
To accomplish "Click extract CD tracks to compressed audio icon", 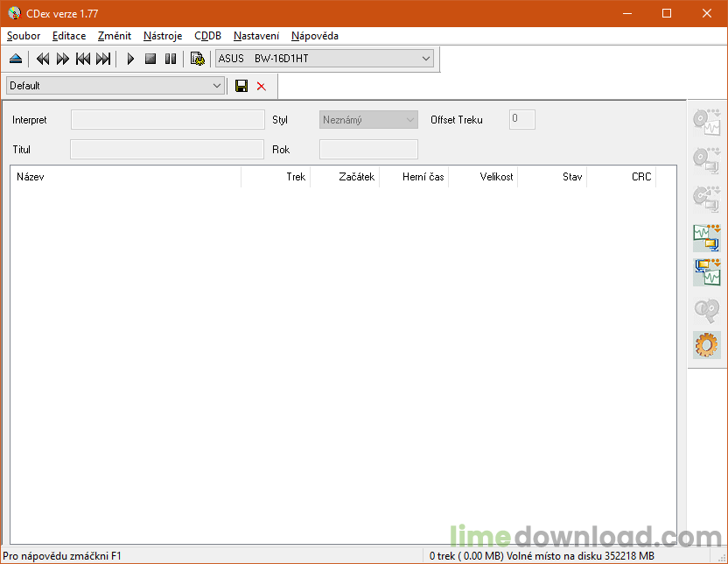I will pos(707,161).
